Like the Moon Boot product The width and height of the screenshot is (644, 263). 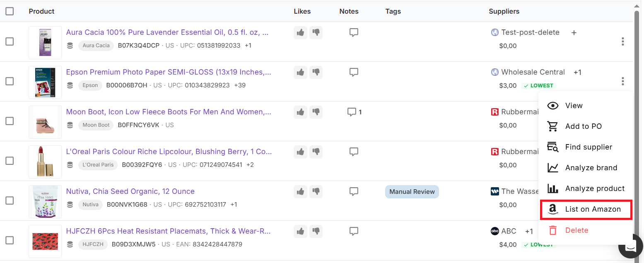300,112
